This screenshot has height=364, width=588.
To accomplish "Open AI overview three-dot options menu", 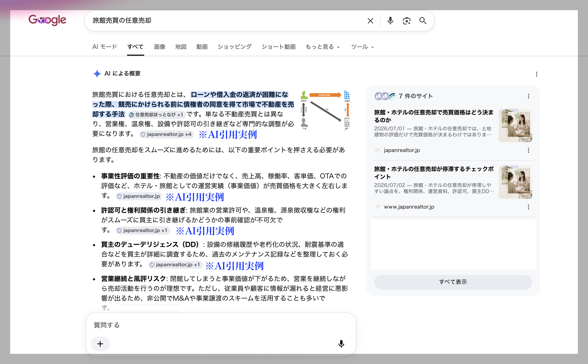I will [536, 74].
